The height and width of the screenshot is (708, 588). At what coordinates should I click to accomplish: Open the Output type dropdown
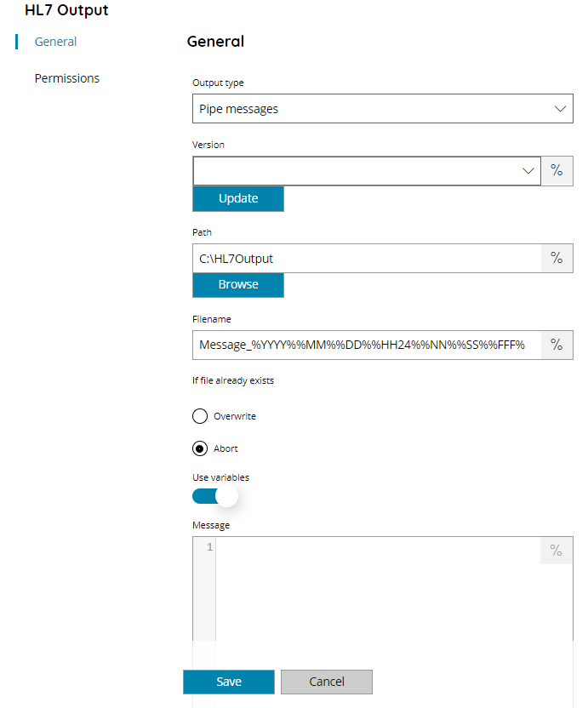coord(383,108)
